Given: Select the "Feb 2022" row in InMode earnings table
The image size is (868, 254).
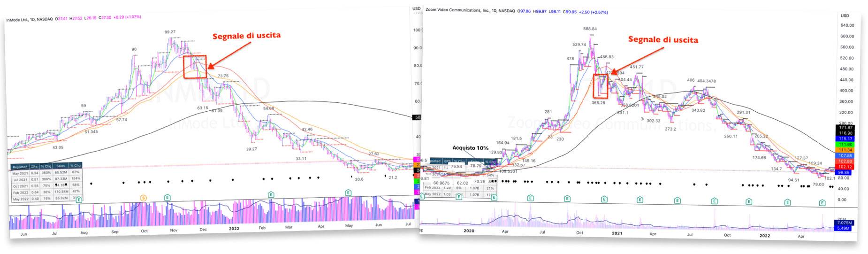Looking at the screenshot, I should (20, 192).
